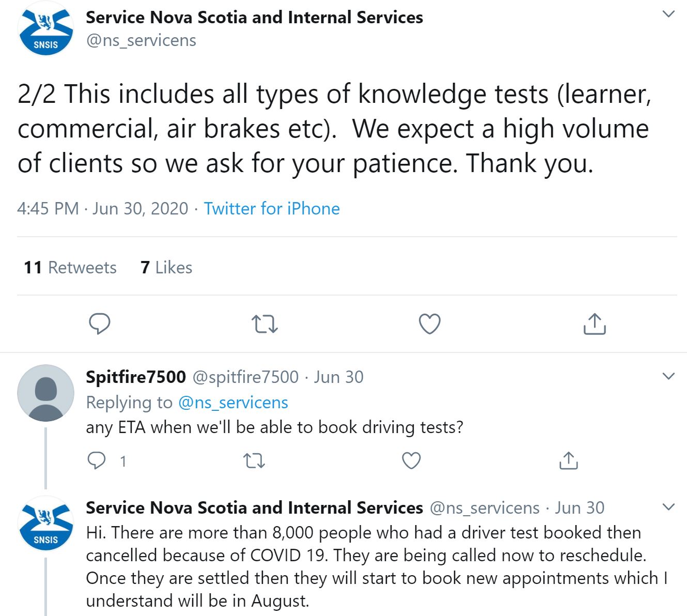The height and width of the screenshot is (616, 687).
Task: Share Spitfire7500's reply
Action: pos(568,460)
